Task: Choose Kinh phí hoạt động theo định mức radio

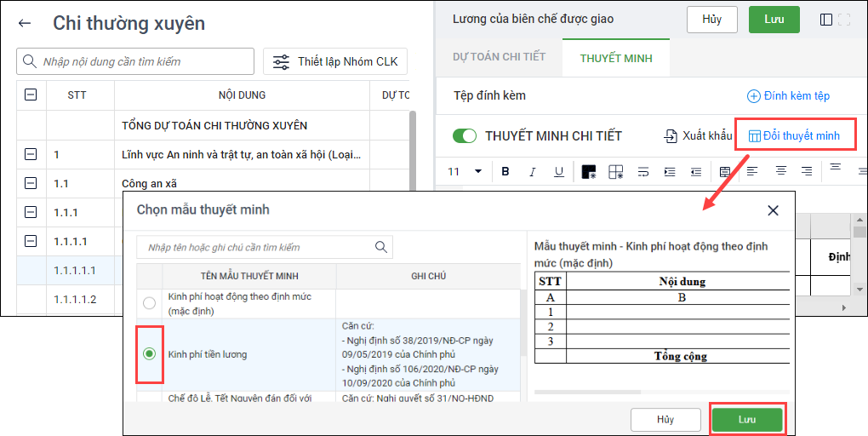Action: click(x=150, y=303)
